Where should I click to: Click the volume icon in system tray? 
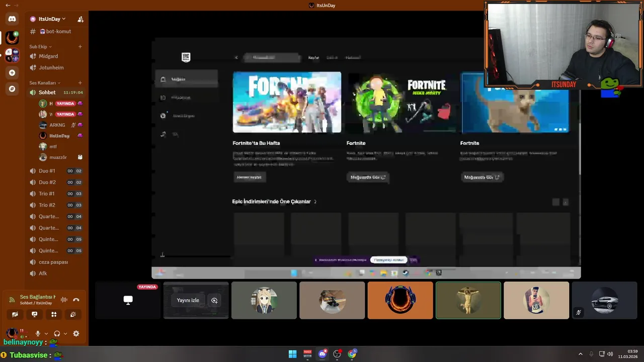pyautogui.click(x=610, y=354)
